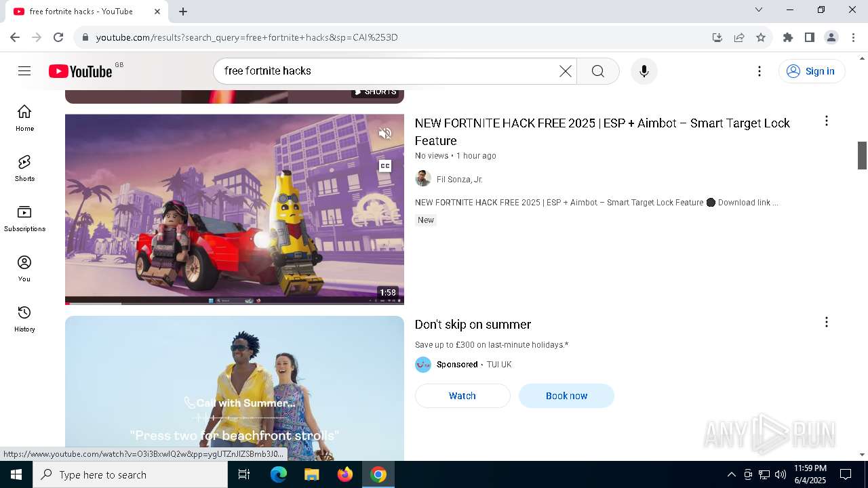Click the Watch button on TUI ad

462,396
